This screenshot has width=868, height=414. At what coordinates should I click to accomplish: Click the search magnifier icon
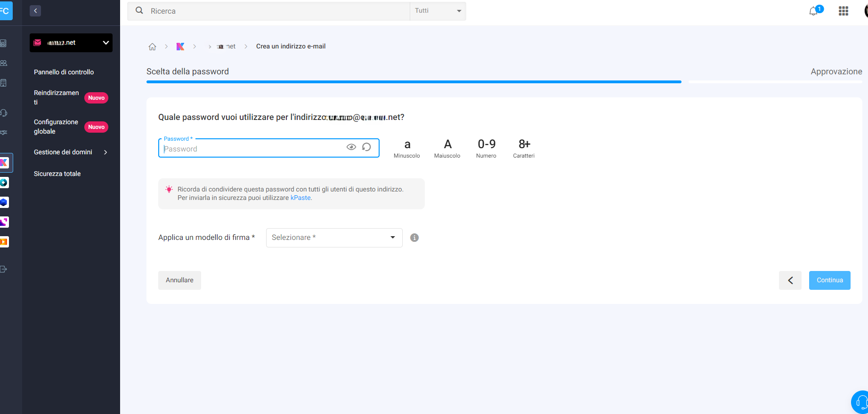click(139, 10)
